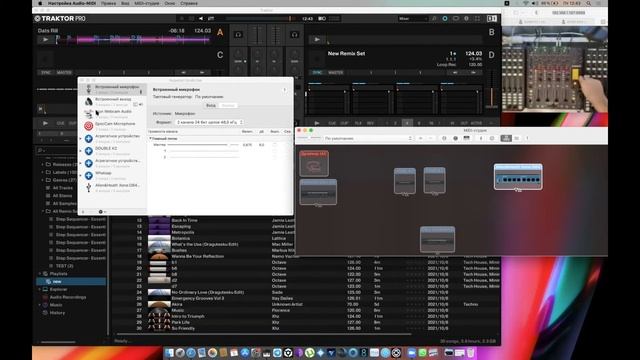Click the deck A letter label
The width and height of the screenshot is (640, 360).
[x=220, y=32]
